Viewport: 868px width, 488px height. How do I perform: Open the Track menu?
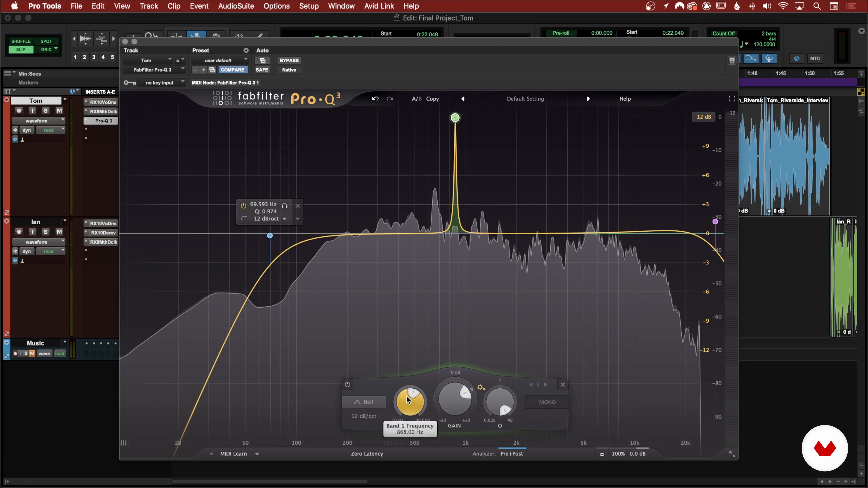tap(149, 6)
